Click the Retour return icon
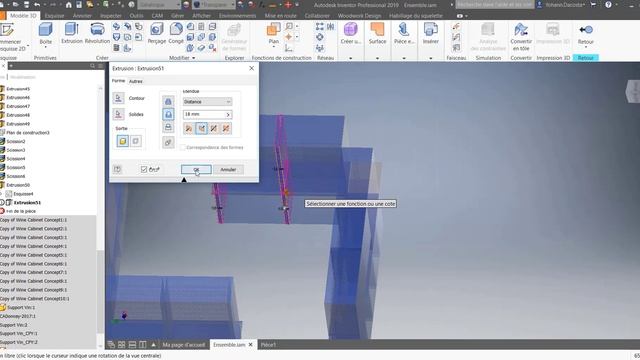640x360 pixels. (586, 30)
